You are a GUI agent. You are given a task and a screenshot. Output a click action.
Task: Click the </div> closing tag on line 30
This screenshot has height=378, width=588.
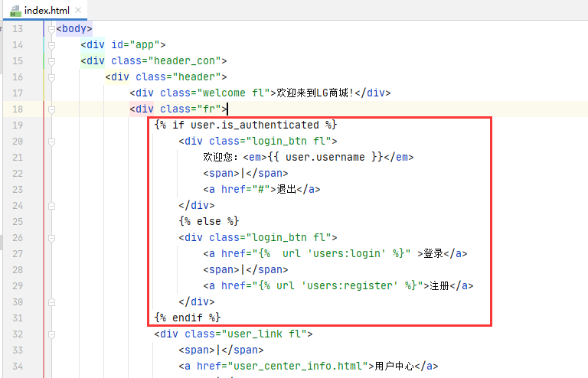tap(197, 302)
